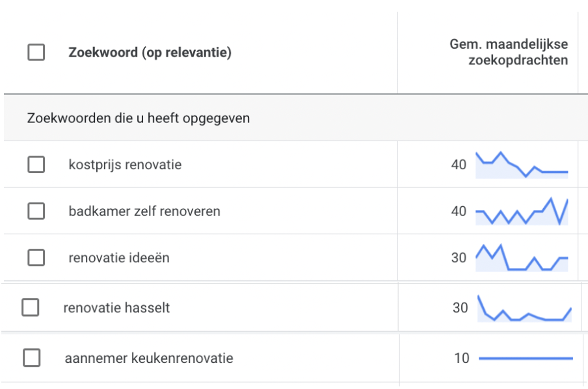The height and width of the screenshot is (389, 588).
Task: Open trend sparkline for badkamer zelf renoveren
Action: coord(522,211)
